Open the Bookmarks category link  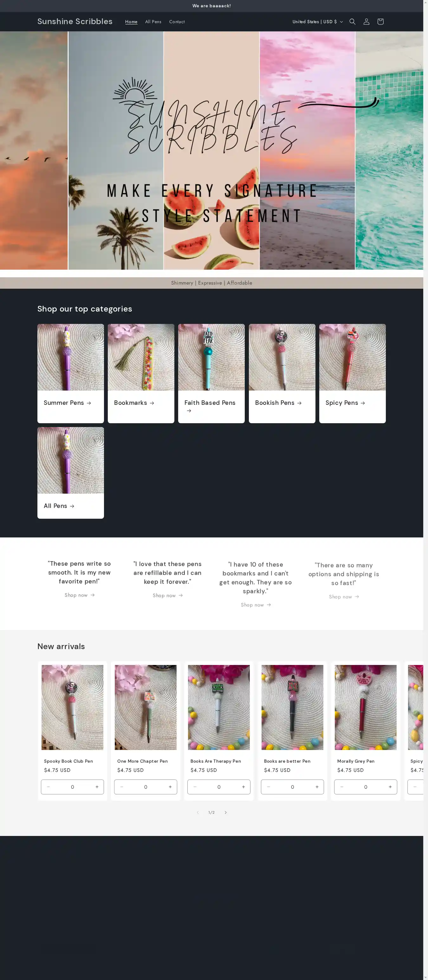(134, 403)
